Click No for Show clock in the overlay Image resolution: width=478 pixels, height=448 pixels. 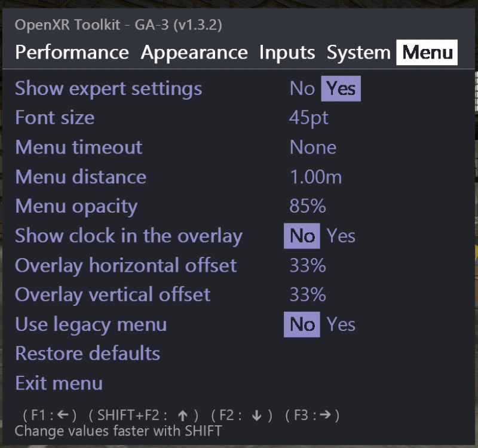[x=302, y=235]
